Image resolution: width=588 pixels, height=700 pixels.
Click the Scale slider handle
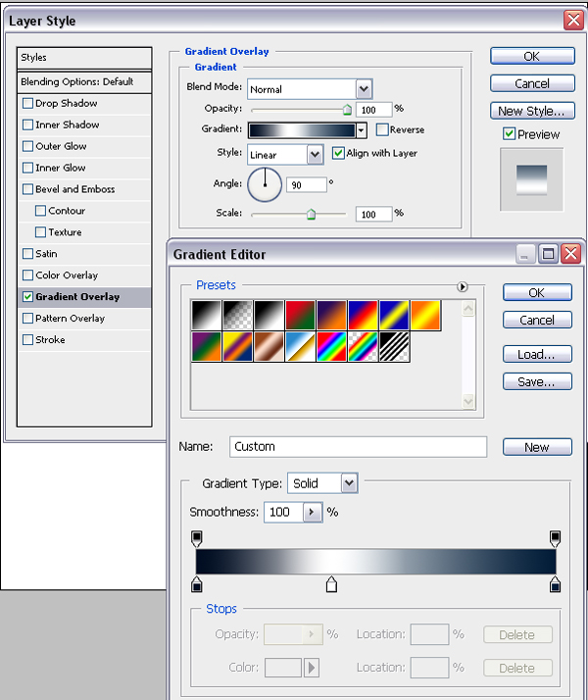311,215
